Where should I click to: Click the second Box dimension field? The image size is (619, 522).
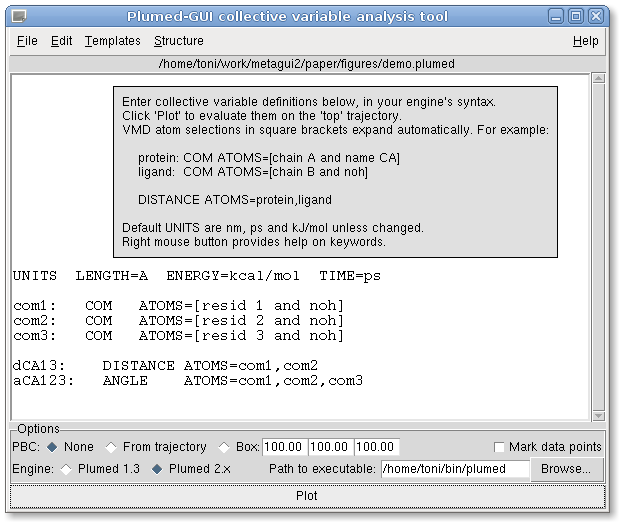coord(331,447)
